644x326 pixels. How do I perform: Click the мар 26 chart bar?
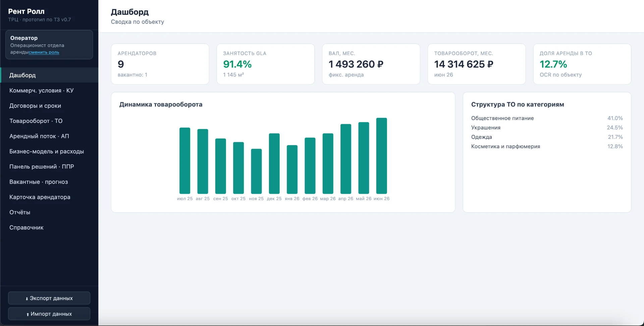[x=328, y=164]
